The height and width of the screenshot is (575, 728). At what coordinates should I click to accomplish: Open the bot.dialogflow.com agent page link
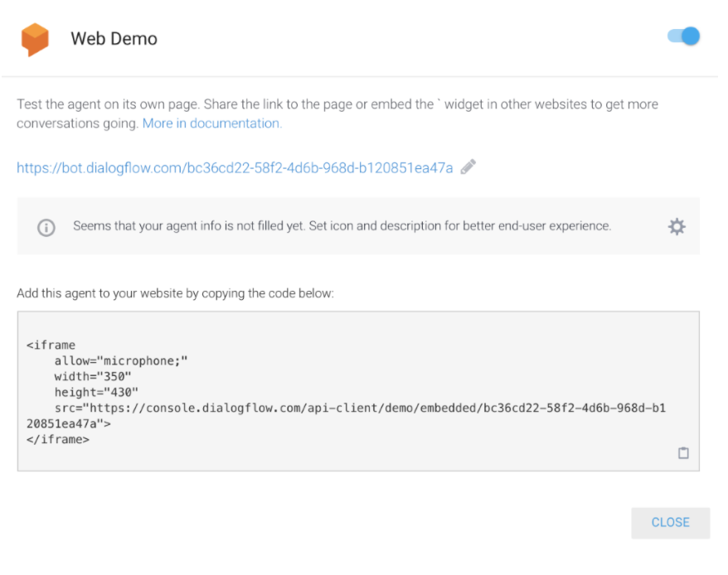click(235, 168)
